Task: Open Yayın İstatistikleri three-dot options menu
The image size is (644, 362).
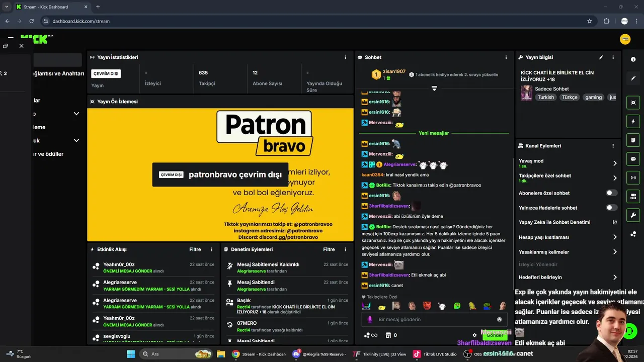Action: (x=345, y=57)
